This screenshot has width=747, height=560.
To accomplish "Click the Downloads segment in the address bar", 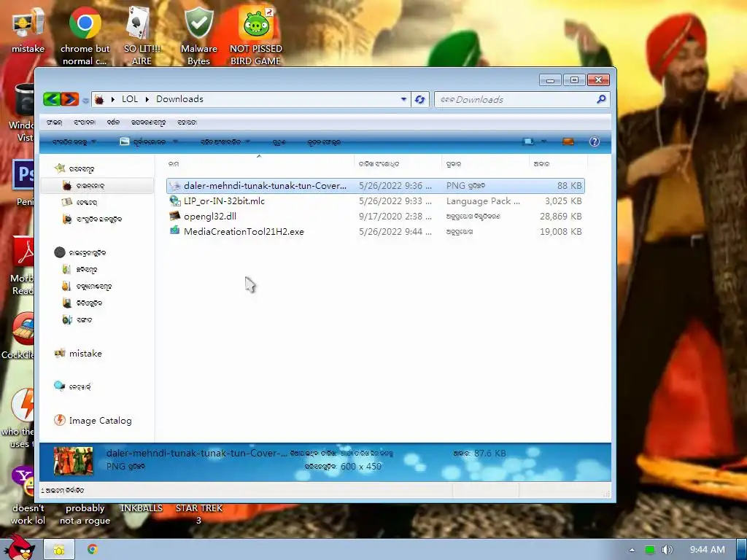I will [179, 99].
